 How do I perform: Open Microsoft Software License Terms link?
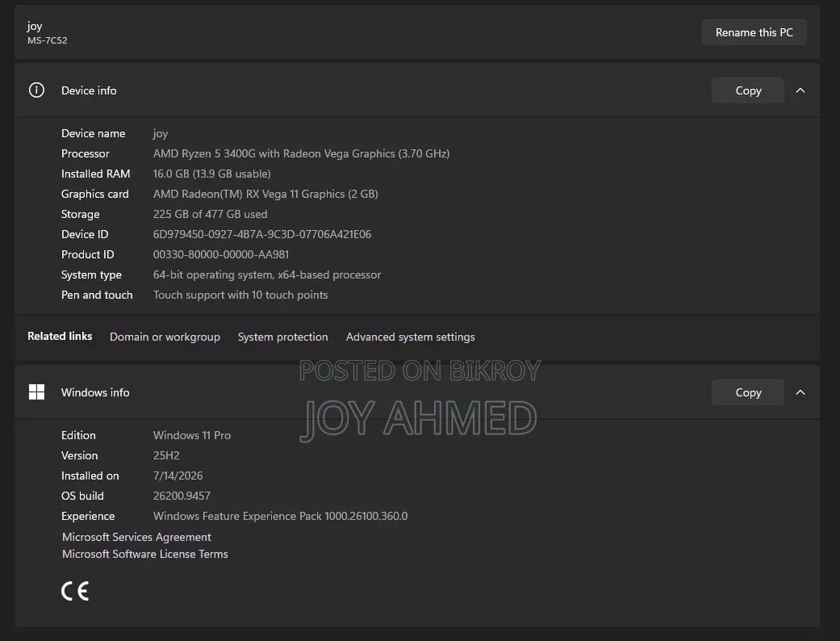point(144,554)
